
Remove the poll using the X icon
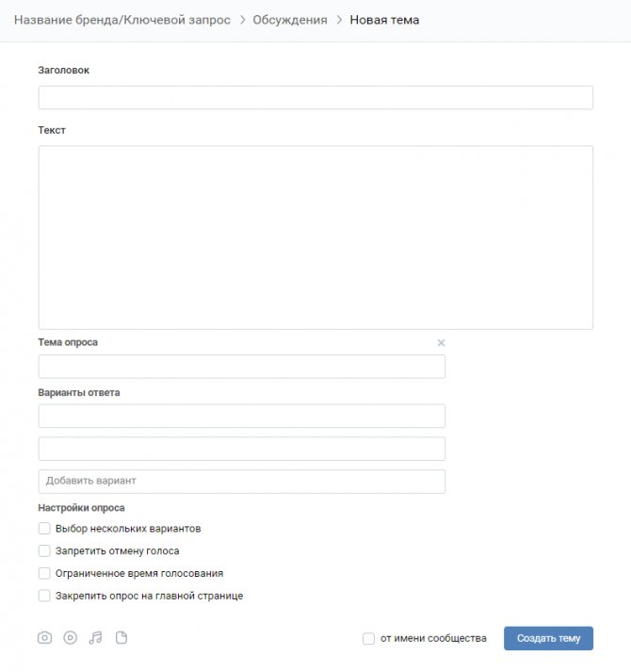coord(441,343)
